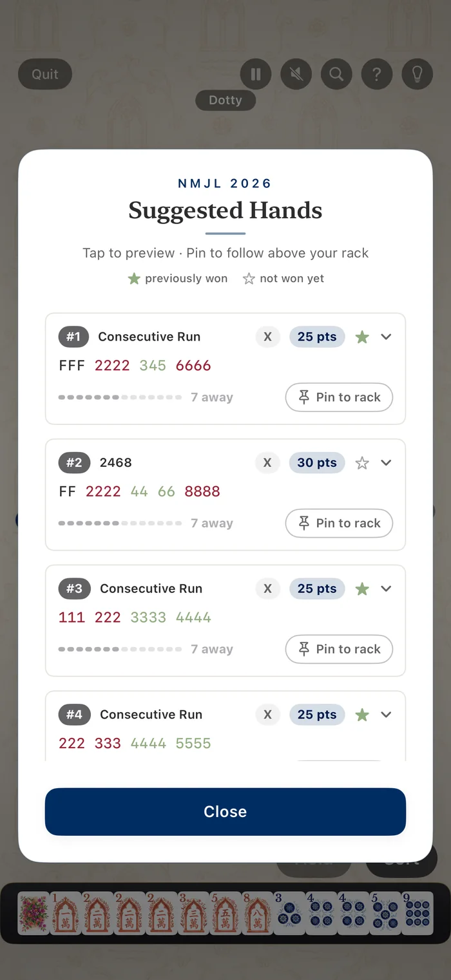This screenshot has height=980, width=451.
Task: Expand hand #3 Consecutive Run chevron
Action: [386, 589]
